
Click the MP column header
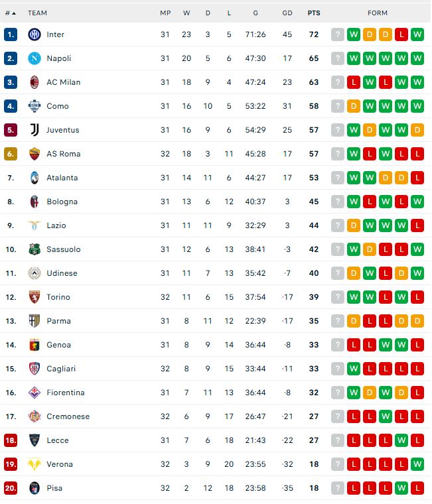(x=165, y=13)
